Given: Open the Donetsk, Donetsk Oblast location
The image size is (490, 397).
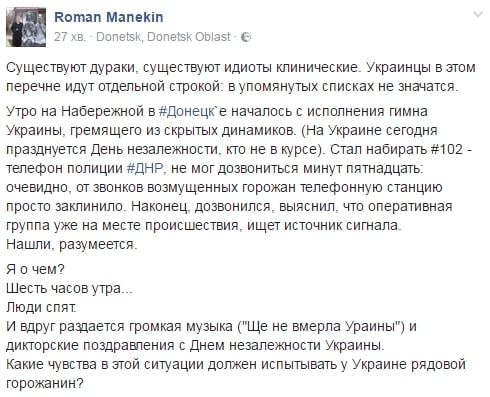Looking at the screenshot, I should [x=163, y=36].
